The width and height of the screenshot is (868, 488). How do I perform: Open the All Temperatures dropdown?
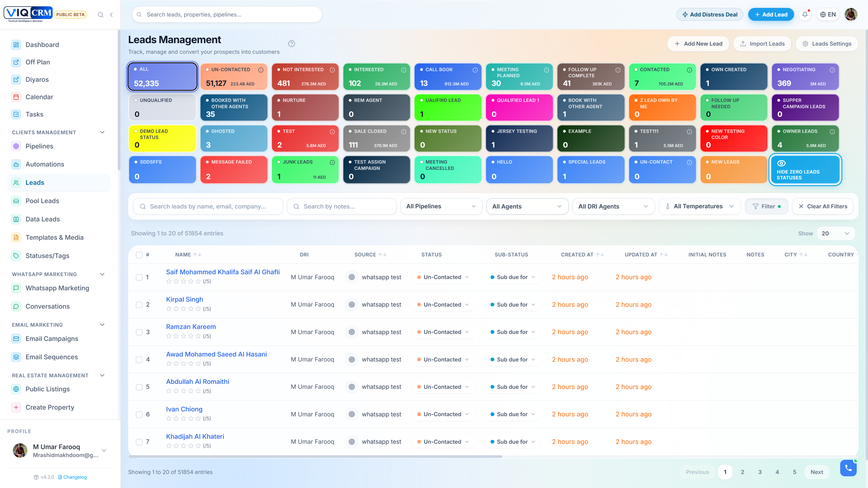pos(700,206)
